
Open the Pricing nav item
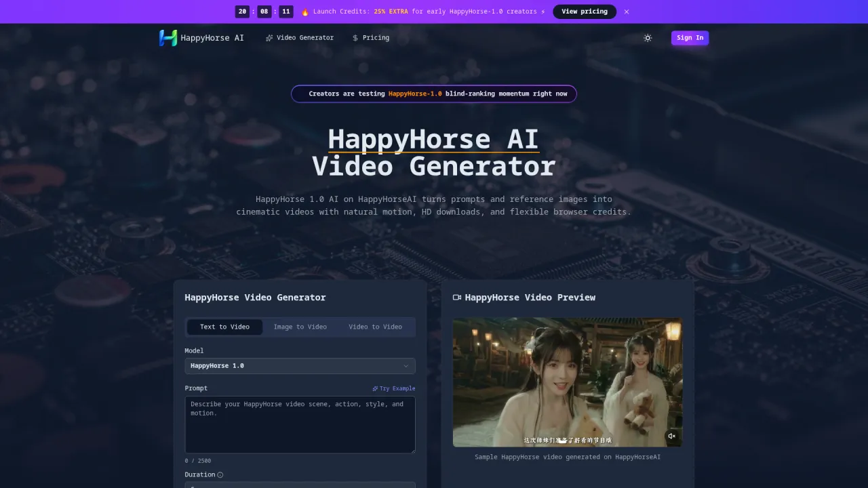coord(371,38)
